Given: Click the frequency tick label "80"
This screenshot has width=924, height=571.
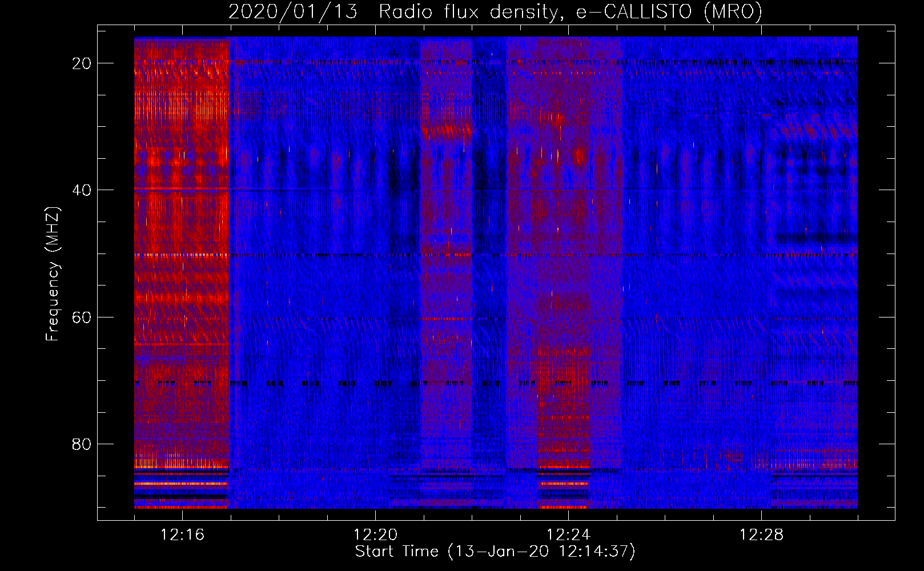Looking at the screenshot, I should [x=82, y=444].
